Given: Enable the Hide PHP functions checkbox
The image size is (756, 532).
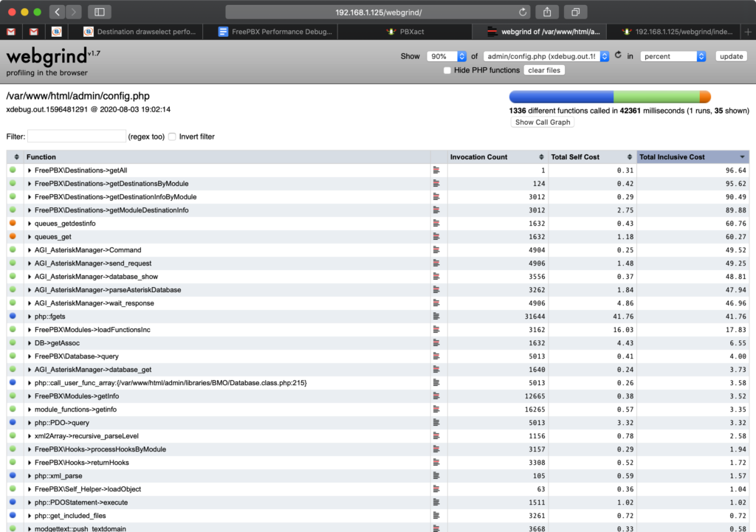Looking at the screenshot, I should pos(447,70).
